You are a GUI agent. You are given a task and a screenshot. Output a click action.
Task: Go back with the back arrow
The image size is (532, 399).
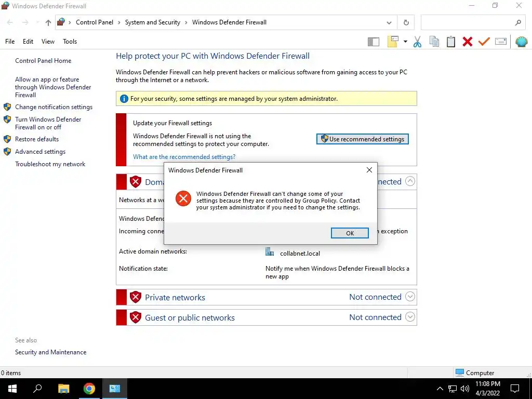10,22
